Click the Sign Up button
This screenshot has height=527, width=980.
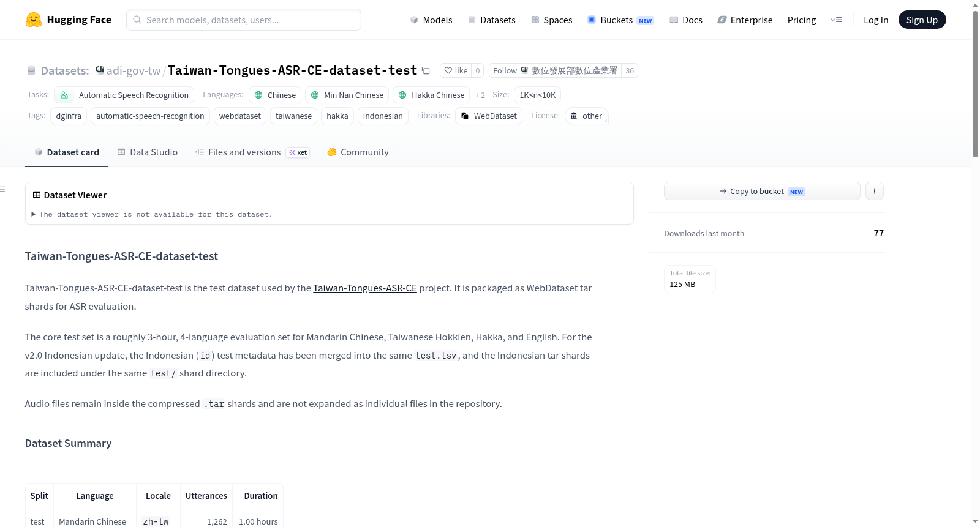922,20
